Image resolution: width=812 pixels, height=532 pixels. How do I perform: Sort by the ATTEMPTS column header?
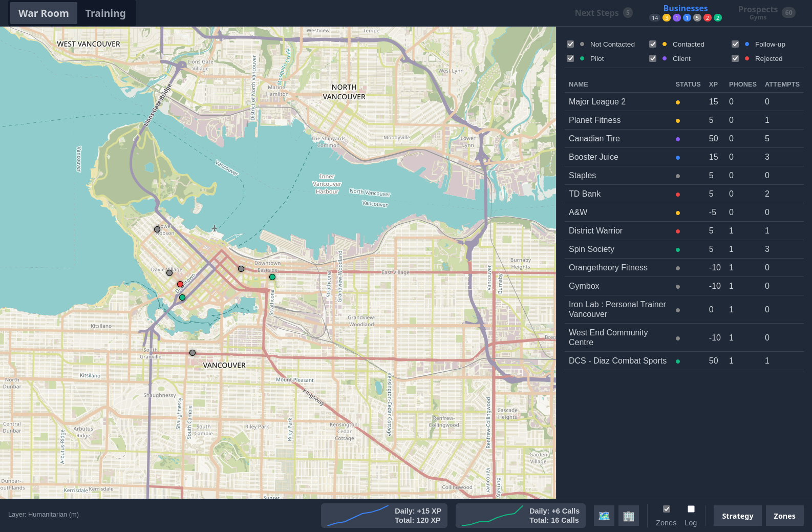[782, 84]
